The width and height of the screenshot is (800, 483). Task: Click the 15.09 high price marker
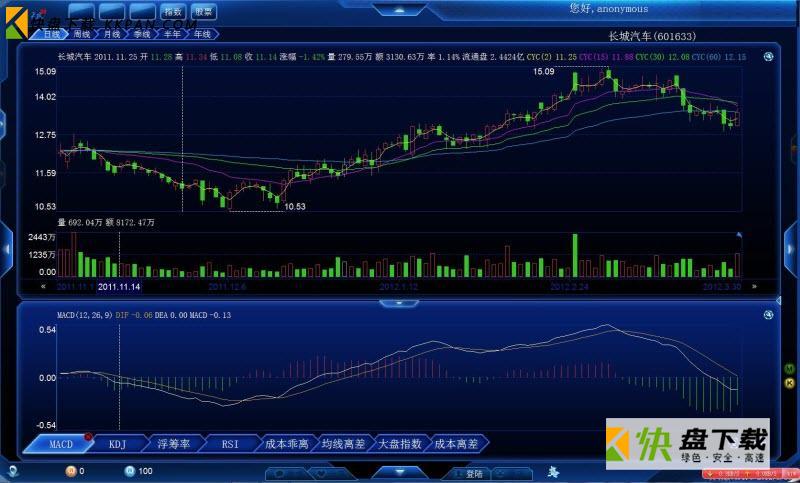point(543,71)
